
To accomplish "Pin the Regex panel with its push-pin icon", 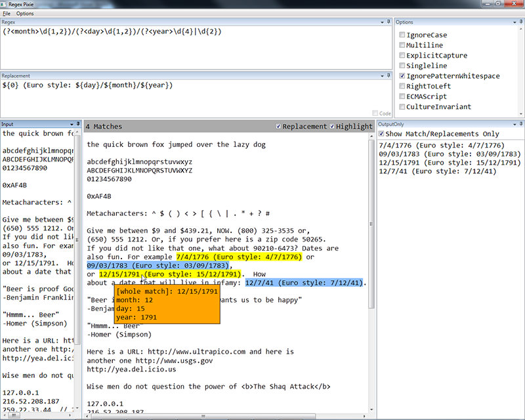I will [387, 21].
